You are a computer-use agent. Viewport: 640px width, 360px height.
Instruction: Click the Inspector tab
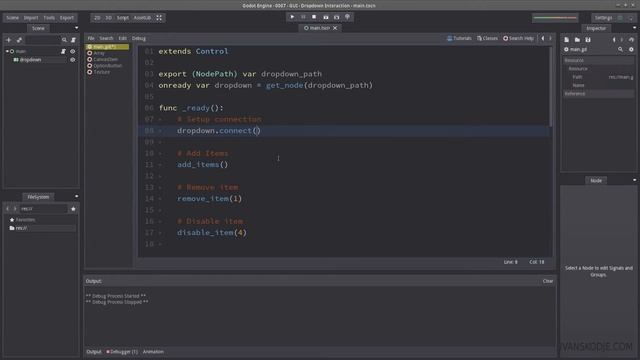[596, 28]
